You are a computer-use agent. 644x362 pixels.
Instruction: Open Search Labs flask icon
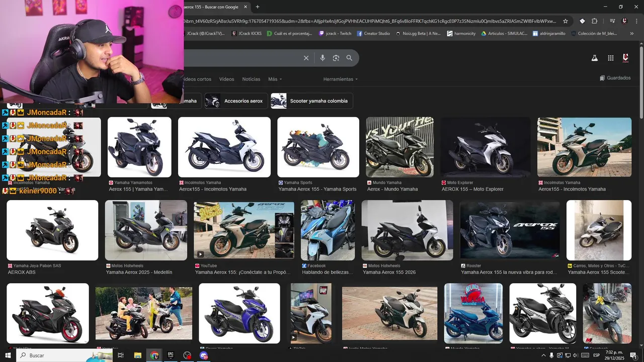(594, 58)
